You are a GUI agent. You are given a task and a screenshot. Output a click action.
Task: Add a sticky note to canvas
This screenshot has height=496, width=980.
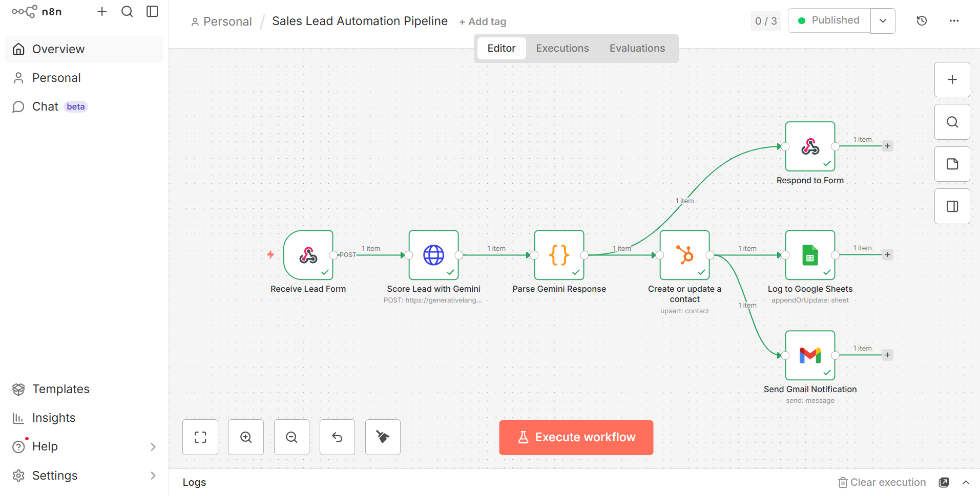click(952, 164)
